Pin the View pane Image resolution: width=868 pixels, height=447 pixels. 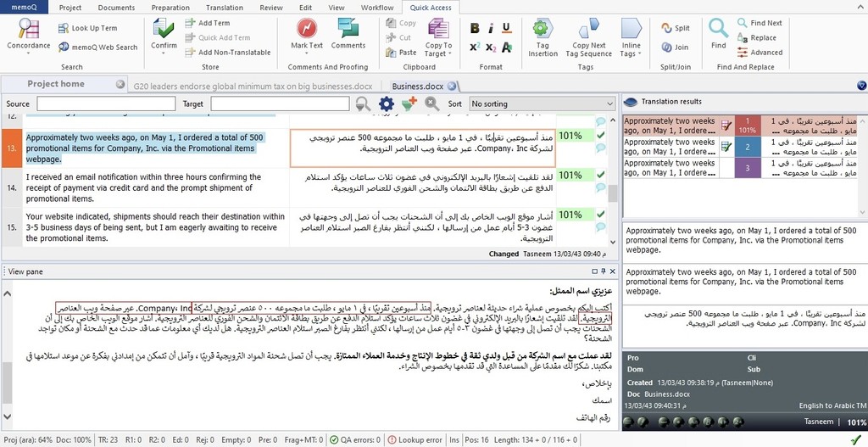pos(604,271)
